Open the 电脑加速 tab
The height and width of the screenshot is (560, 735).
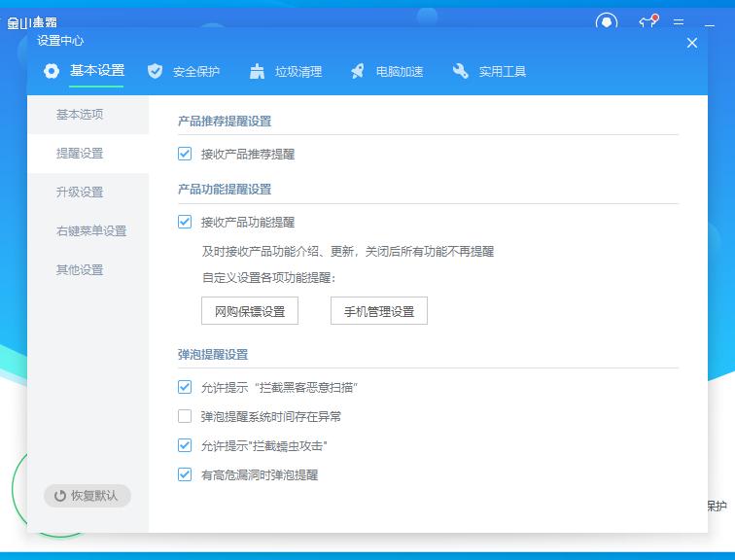tap(400, 72)
